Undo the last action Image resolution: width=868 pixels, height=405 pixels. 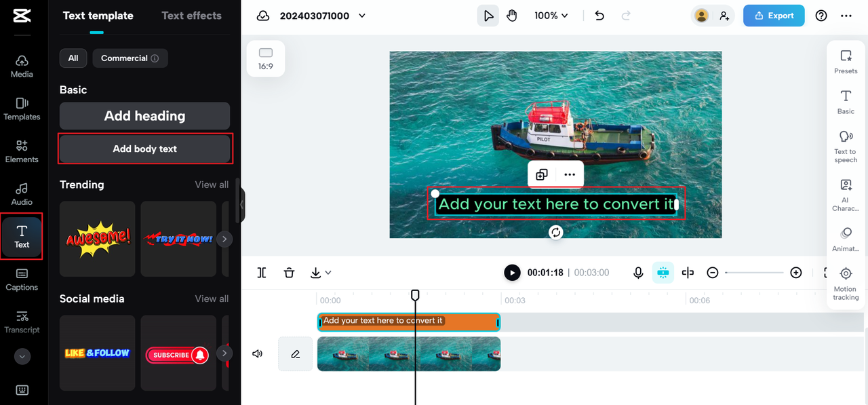(x=599, y=16)
